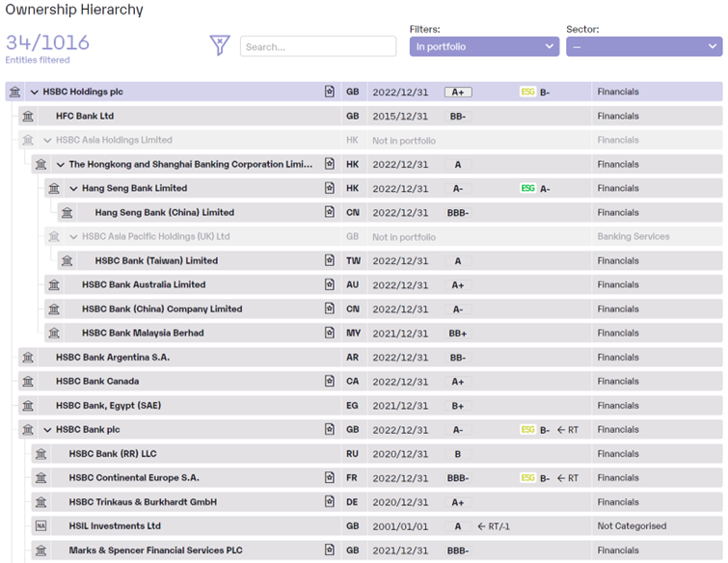Select HFC Bank Ltd entity name
The height and width of the screenshot is (563, 728).
pyautogui.click(x=85, y=116)
